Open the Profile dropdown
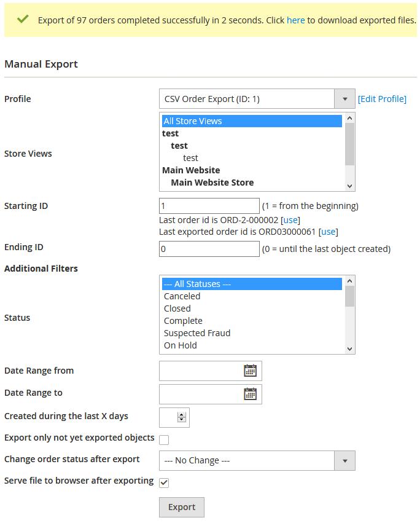420x523 pixels. pos(257,99)
